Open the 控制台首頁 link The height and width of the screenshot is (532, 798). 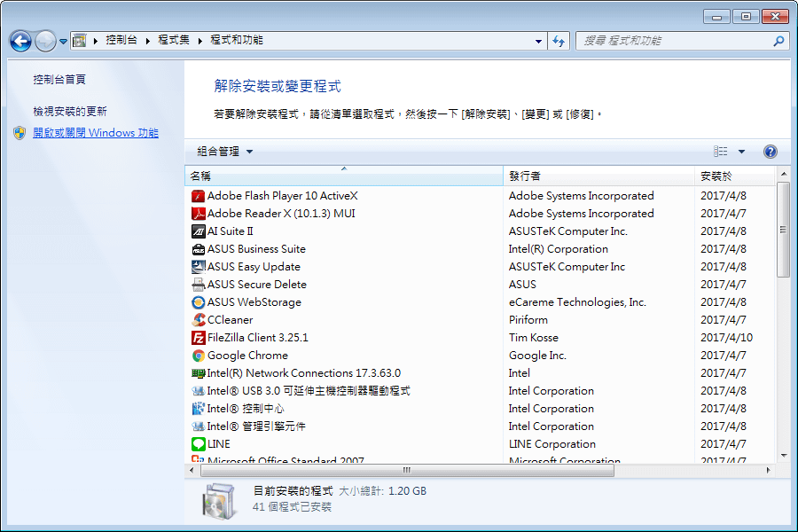[59, 80]
